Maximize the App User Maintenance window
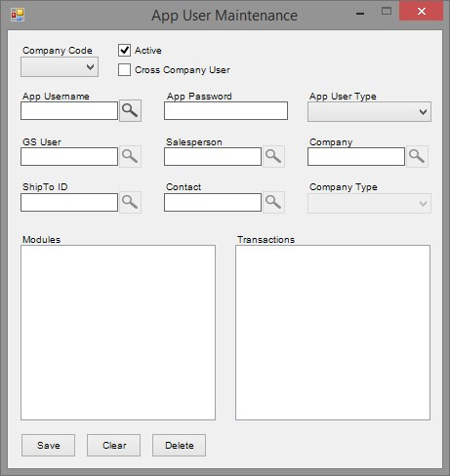 [x=387, y=12]
